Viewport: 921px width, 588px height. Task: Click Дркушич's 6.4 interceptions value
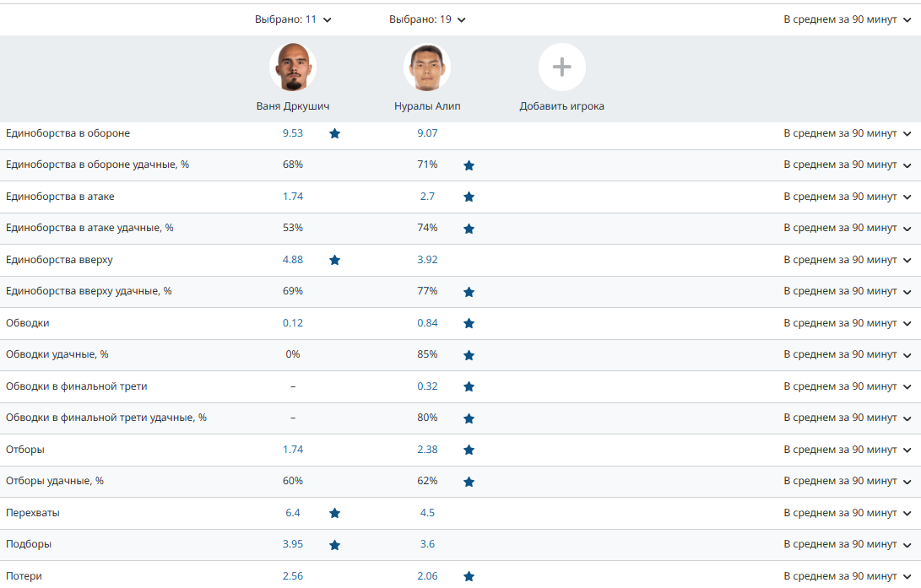pos(293,513)
